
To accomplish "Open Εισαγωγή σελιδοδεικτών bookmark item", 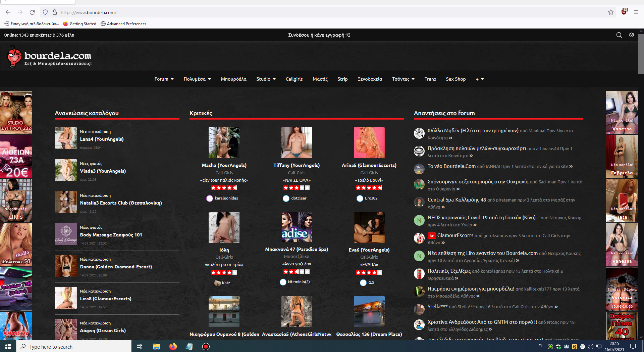I will coord(32,24).
